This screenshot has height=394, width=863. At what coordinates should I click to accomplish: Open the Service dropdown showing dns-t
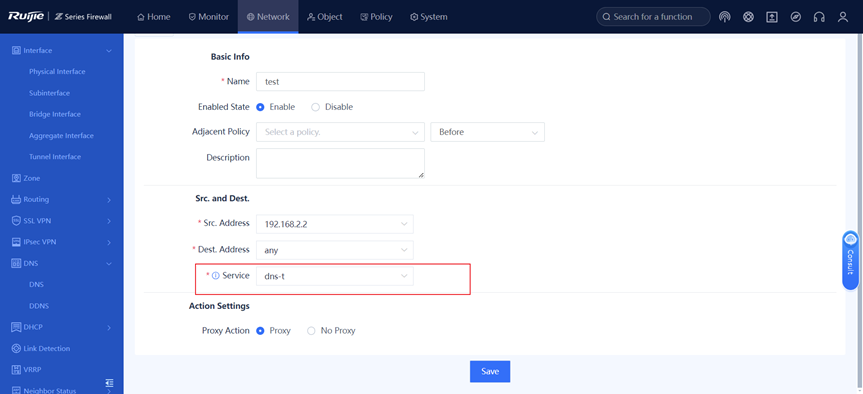(x=335, y=276)
